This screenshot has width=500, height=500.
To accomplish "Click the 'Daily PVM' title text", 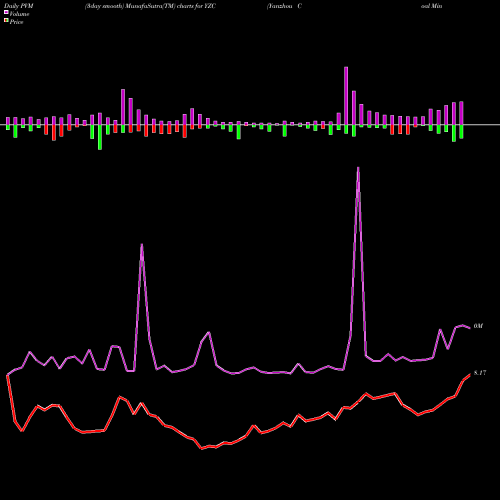I will tap(19, 6).
